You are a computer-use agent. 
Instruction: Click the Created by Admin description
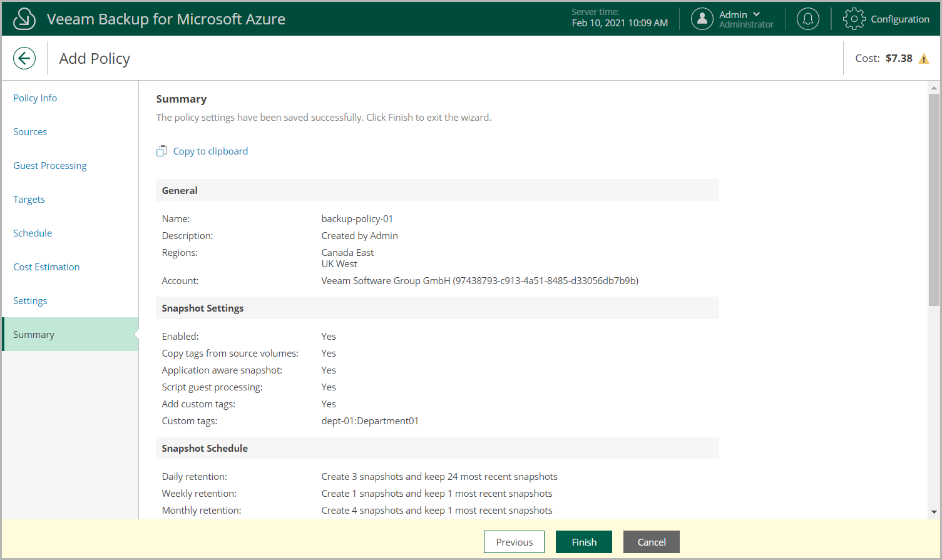[x=360, y=236]
